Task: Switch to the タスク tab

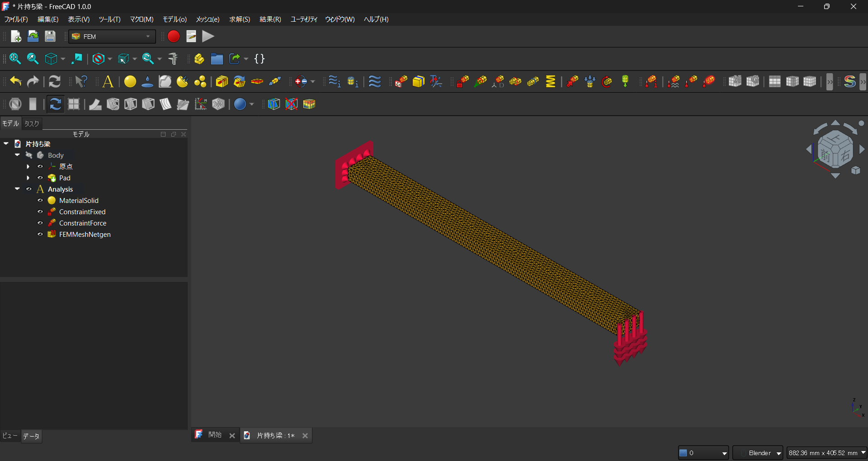Action: coord(32,124)
